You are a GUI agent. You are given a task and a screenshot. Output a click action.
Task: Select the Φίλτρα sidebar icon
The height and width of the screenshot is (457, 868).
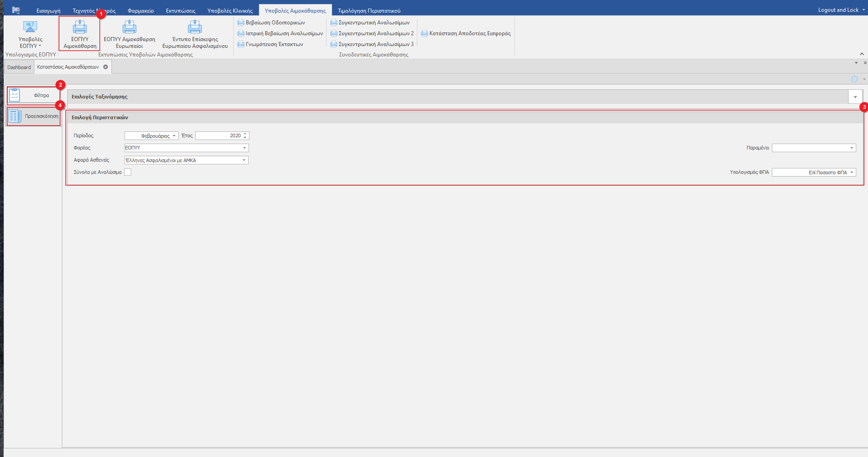pos(15,95)
